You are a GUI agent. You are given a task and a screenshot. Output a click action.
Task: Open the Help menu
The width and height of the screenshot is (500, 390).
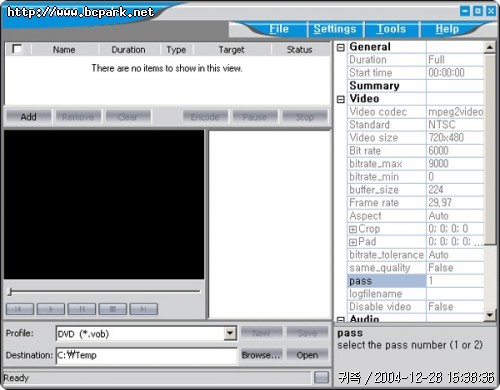(x=447, y=29)
